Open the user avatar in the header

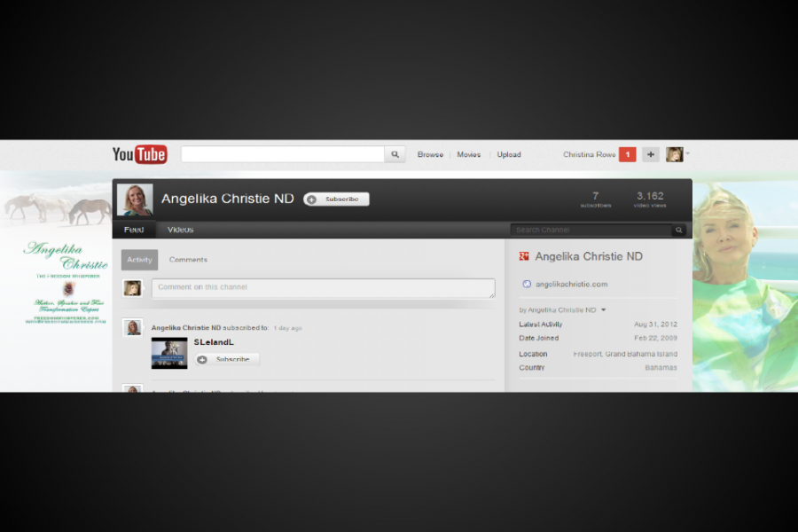coord(675,154)
